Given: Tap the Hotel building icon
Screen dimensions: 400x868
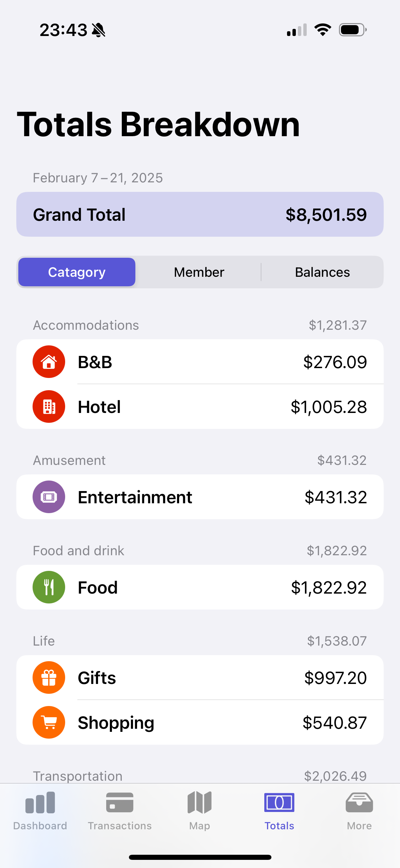Looking at the screenshot, I should click(49, 406).
